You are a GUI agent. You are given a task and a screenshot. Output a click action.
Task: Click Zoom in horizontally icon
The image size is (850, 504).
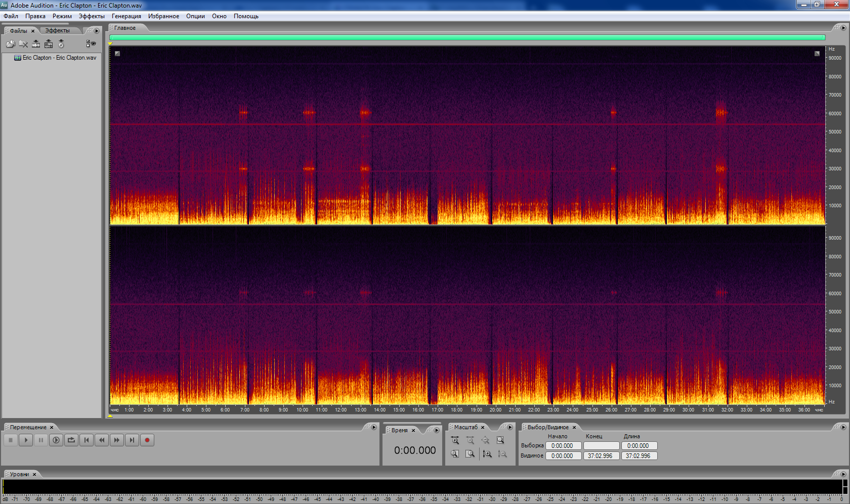(455, 440)
